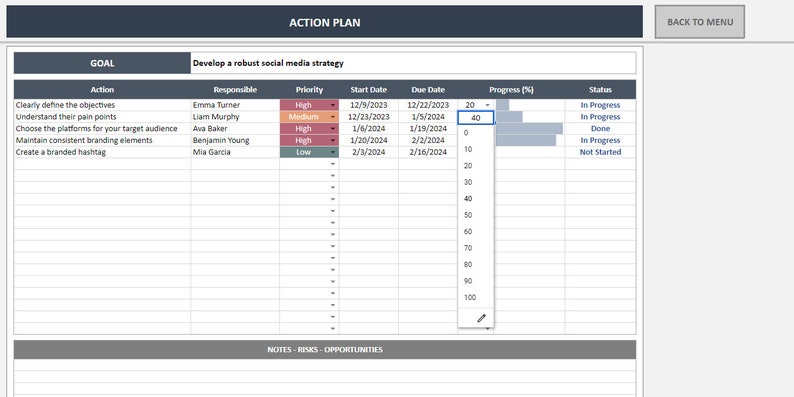Open the Medium priority dropdown arrow
794x397 pixels.
pos(333,117)
